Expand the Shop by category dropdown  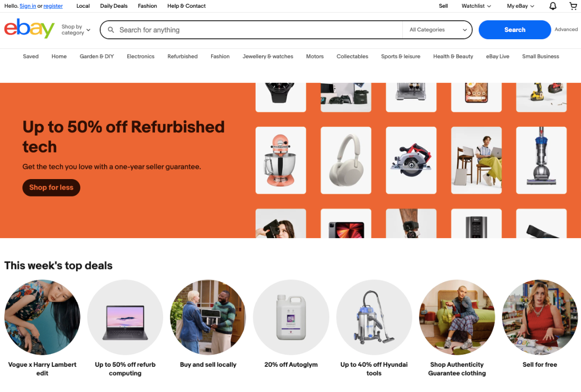[x=76, y=30]
